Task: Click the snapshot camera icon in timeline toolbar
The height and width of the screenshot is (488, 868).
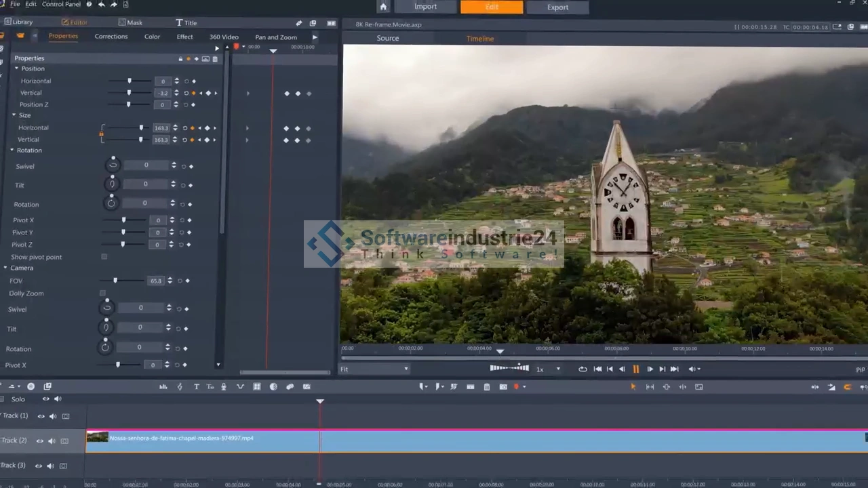Action: (x=503, y=387)
